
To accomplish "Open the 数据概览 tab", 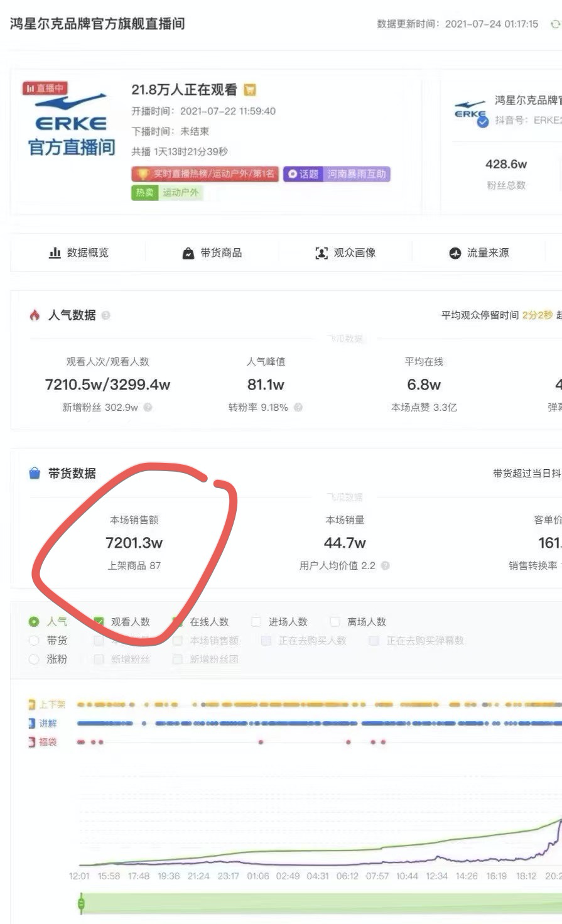I will pyautogui.click(x=78, y=253).
